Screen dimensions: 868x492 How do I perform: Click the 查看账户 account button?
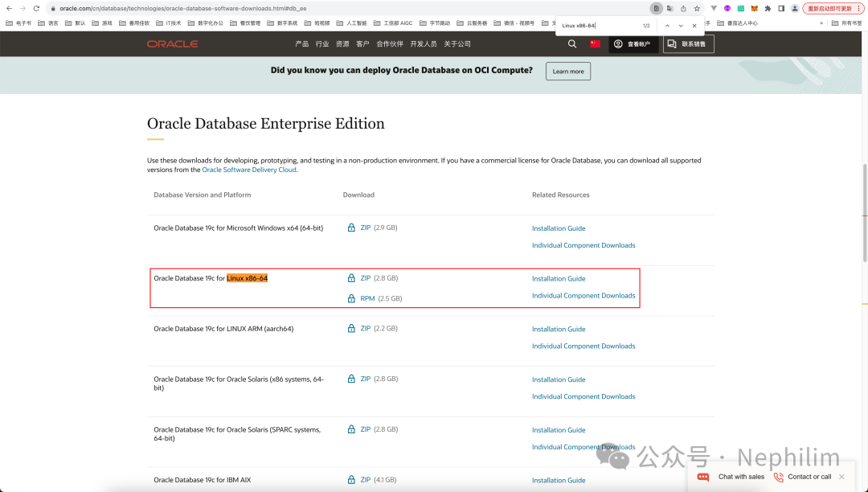click(x=633, y=43)
